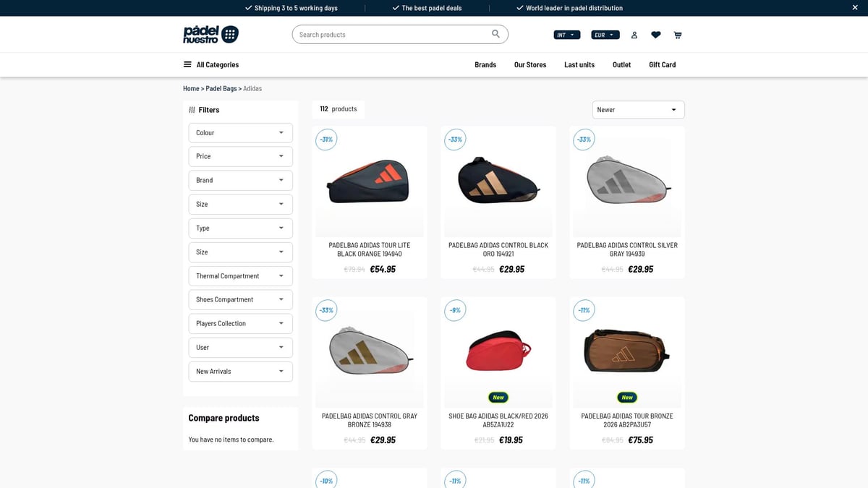Open the shopping cart icon
Image resolution: width=868 pixels, height=488 pixels.
678,35
